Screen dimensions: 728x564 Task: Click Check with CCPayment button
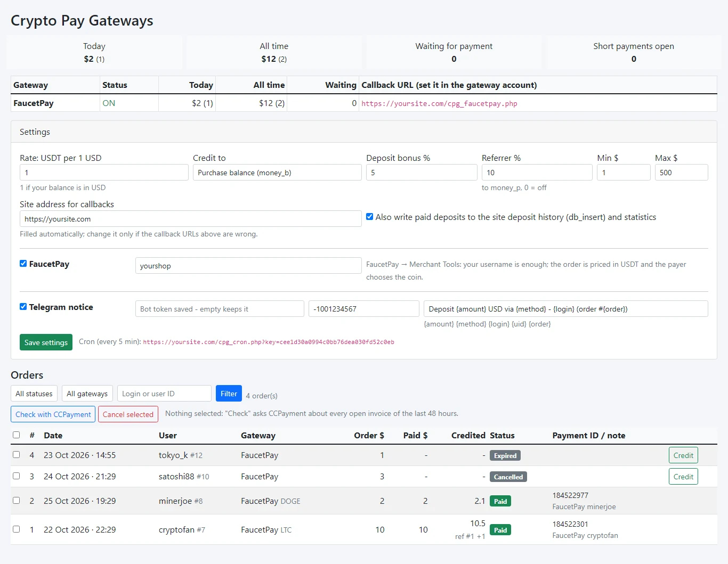(x=53, y=414)
